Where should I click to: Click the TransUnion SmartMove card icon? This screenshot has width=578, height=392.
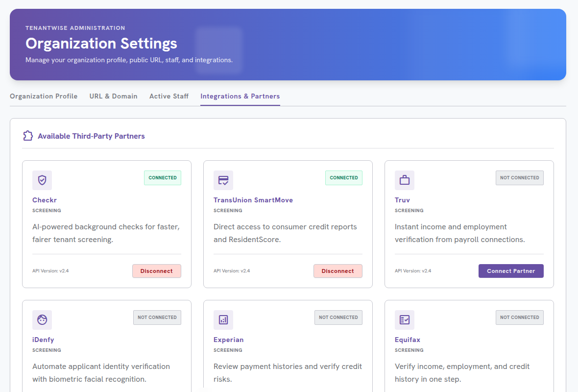tap(223, 180)
